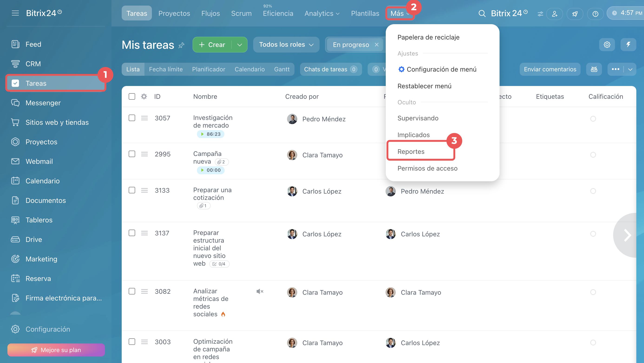Click the Enviar comentarios button
Screen dimensions: 644x363
[550, 69]
